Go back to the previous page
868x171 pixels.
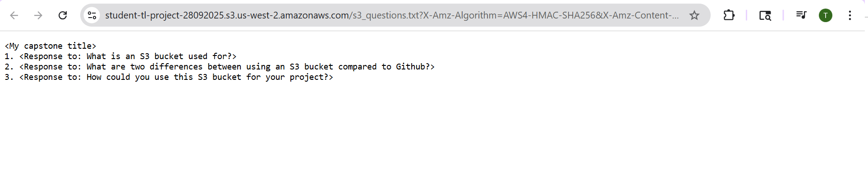14,15
